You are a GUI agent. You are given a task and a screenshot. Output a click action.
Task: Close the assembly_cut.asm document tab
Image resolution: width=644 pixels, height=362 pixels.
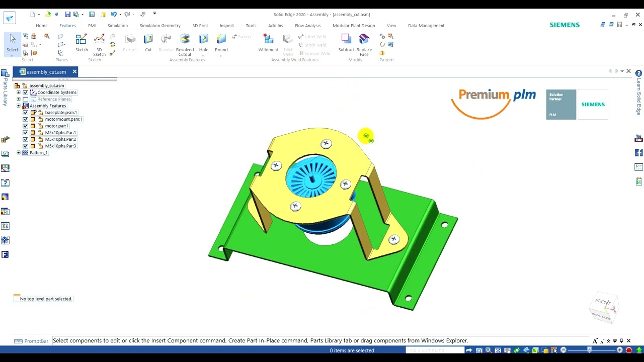pos(74,72)
